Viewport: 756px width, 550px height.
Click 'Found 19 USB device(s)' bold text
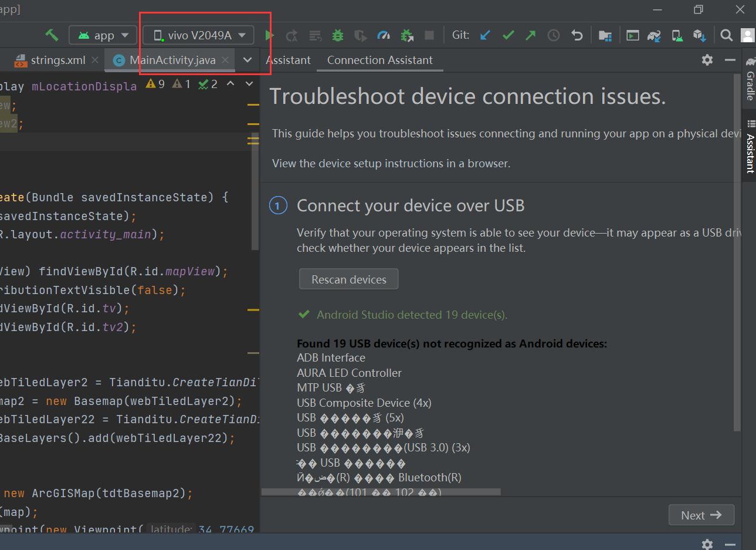[x=452, y=343]
